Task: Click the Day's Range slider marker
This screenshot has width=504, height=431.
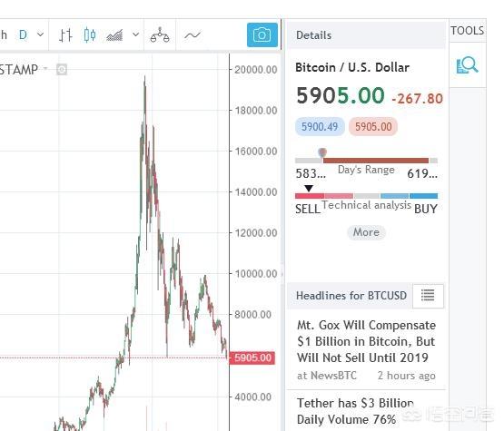Action: pyautogui.click(x=322, y=152)
